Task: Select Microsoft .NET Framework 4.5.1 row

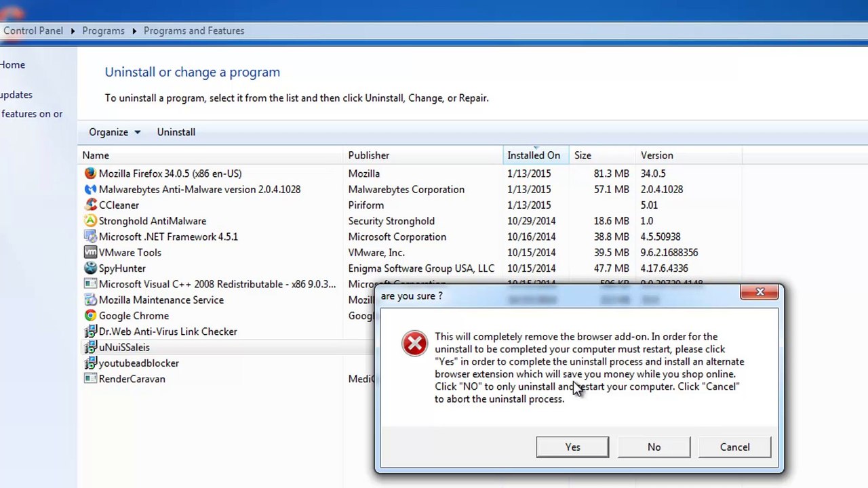Action: pos(168,237)
